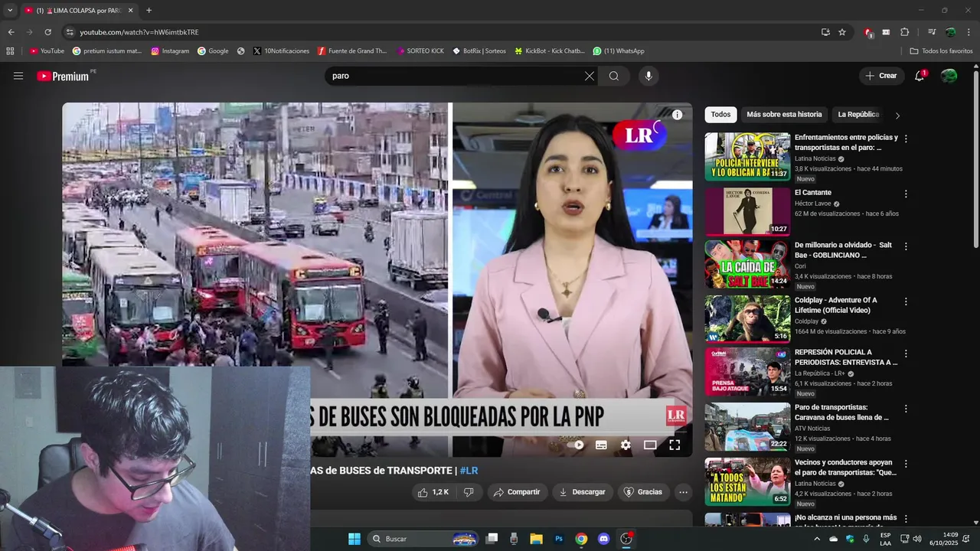Reload the page with refresh icon
The width and height of the screenshot is (980, 551).
tap(47, 32)
